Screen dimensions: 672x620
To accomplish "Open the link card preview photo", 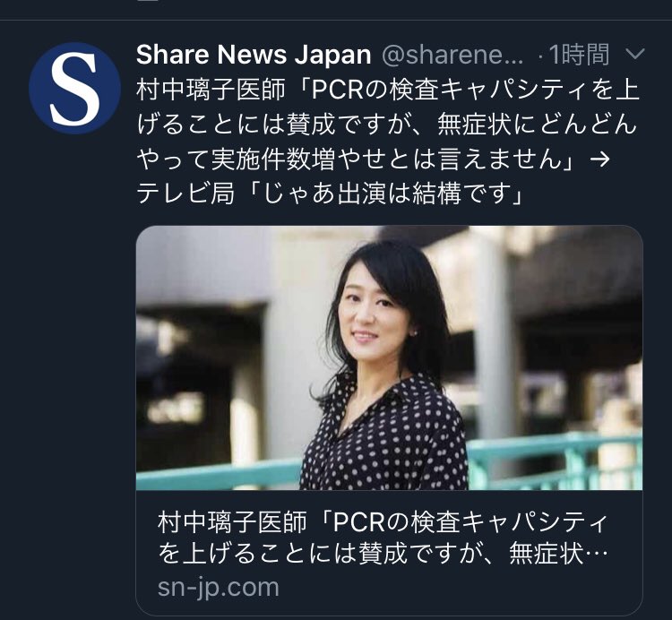I will point(389,357).
